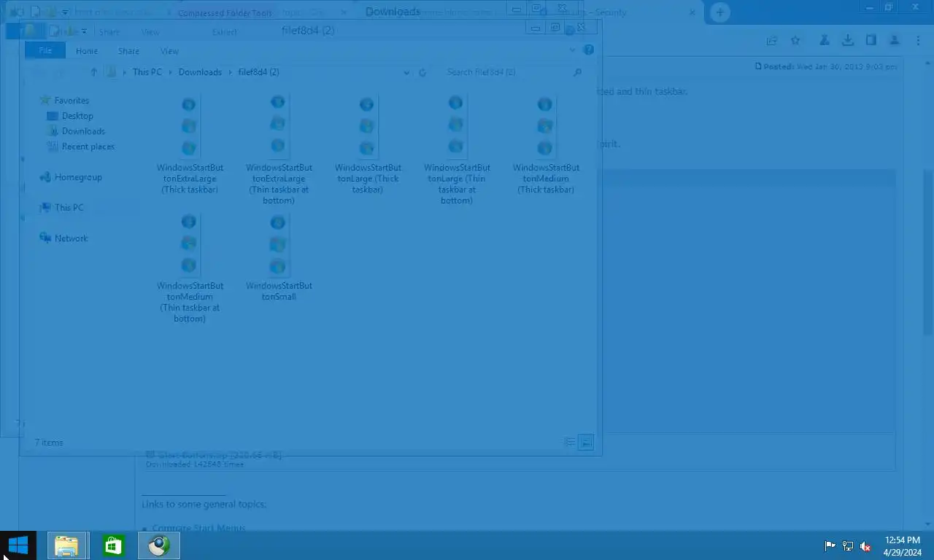Go up one folder level arrow

click(93, 72)
